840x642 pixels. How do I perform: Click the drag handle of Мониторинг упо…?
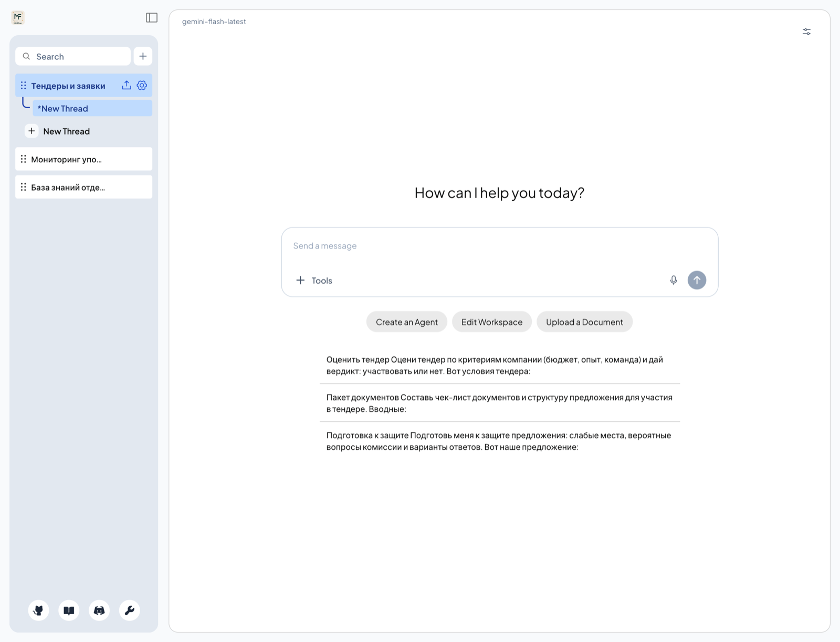tap(24, 159)
